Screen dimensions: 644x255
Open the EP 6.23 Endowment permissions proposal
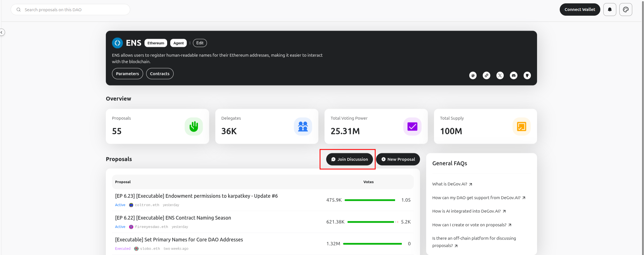click(x=196, y=196)
